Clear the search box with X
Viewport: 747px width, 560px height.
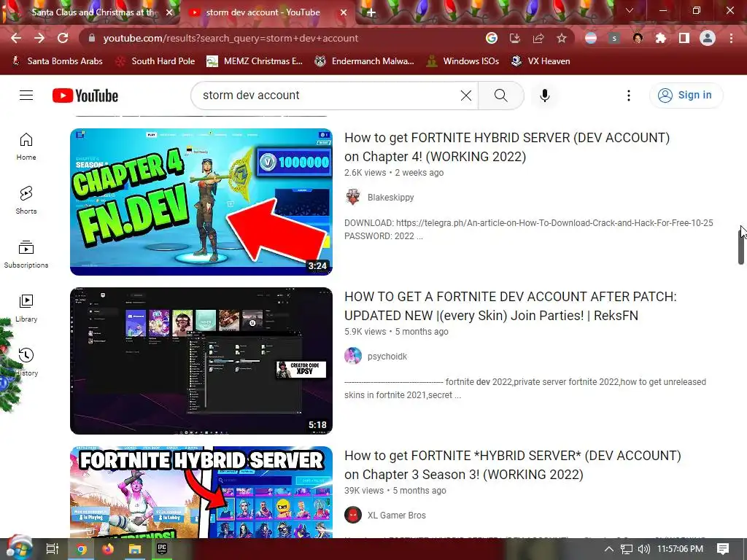[x=466, y=96]
